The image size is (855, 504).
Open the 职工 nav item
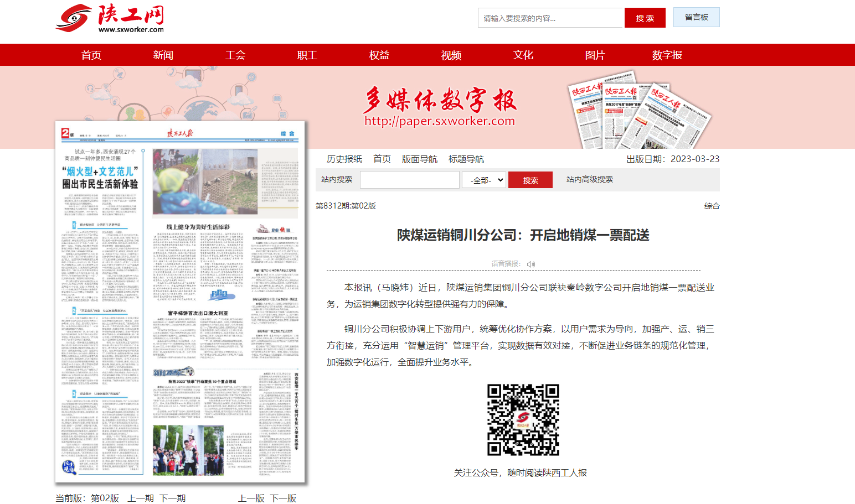point(307,55)
